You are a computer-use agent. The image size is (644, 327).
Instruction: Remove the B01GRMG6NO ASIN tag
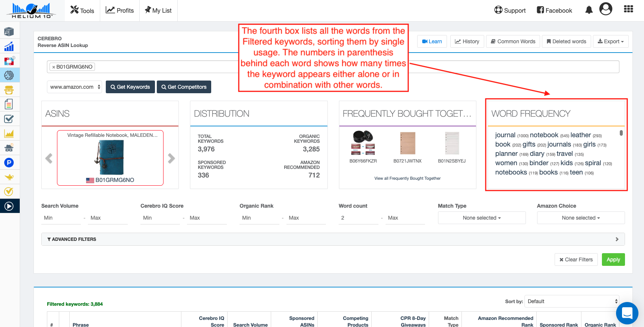[x=54, y=67]
